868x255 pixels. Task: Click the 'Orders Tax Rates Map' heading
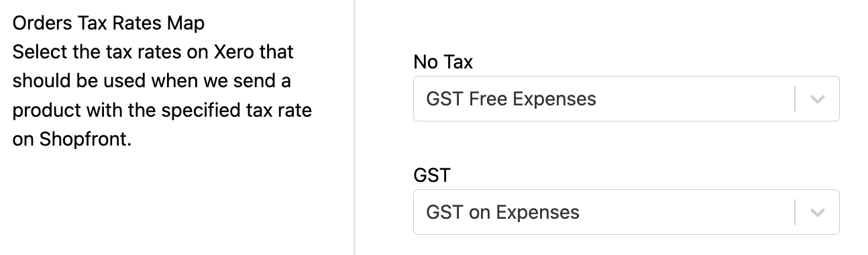pyautogui.click(x=109, y=23)
